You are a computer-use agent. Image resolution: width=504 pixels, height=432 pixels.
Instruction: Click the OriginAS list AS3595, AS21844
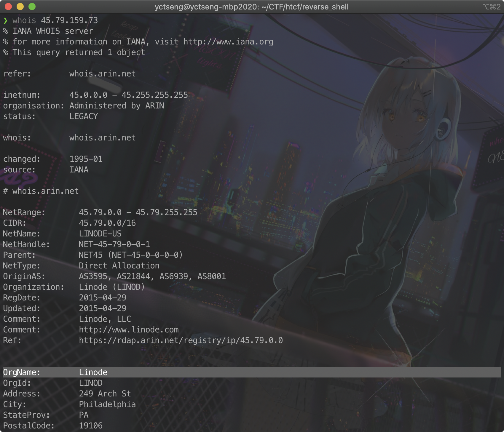click(152, 276)
